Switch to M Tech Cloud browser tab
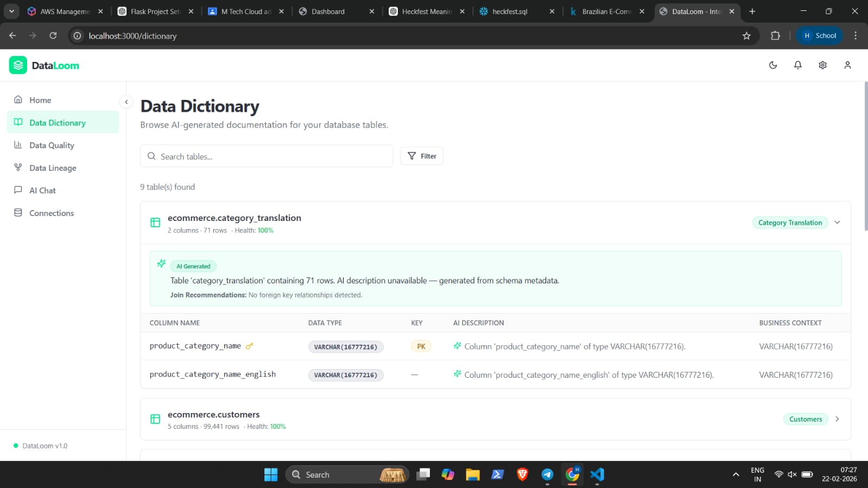This screenshot has width=868, height=488. point(246,11)
